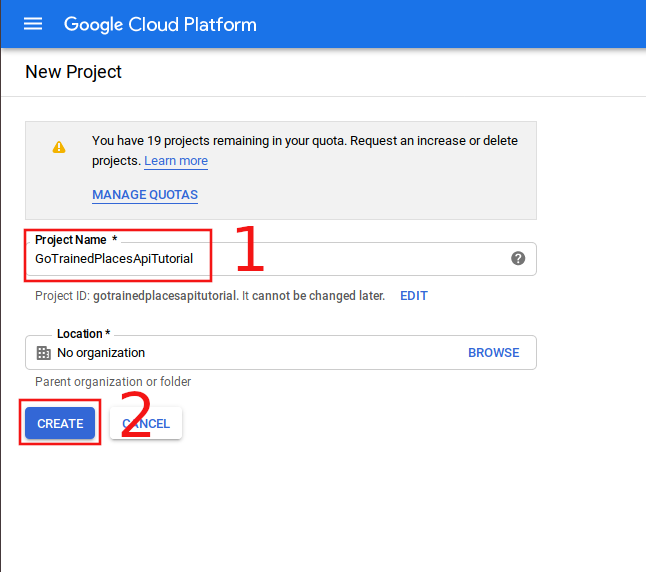
Task: Click the red number 1 annotation
Action: coord(249,250)
